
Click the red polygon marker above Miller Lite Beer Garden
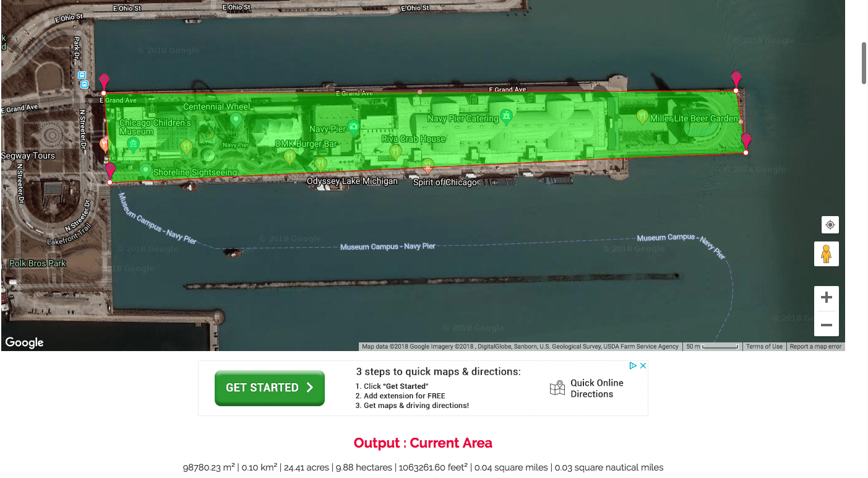[x=736, y=79]
